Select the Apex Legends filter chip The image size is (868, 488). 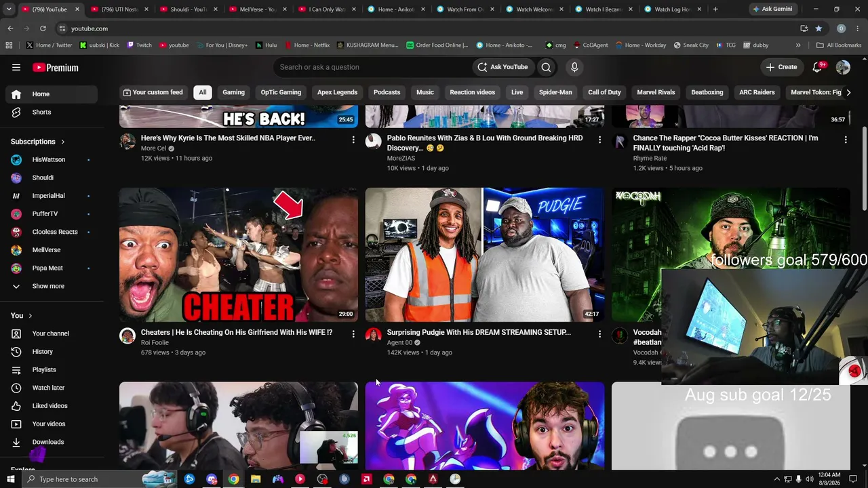click(x=337, y=92)
